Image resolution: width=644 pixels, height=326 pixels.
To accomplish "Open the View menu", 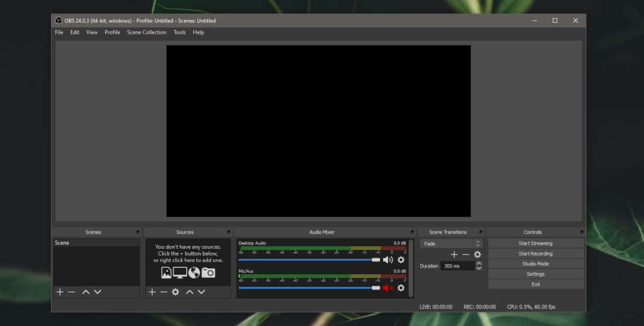I will [x=92, y=32].
